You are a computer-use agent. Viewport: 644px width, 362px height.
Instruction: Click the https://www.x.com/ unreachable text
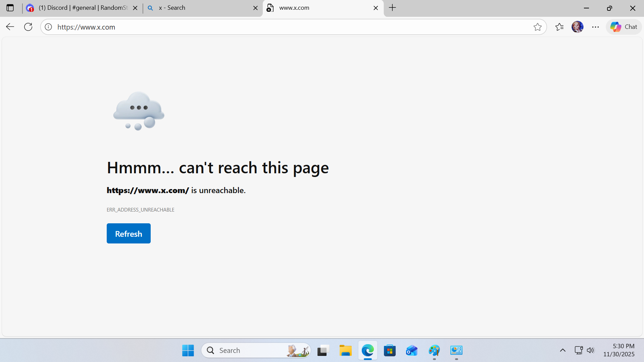click(176, 190)
